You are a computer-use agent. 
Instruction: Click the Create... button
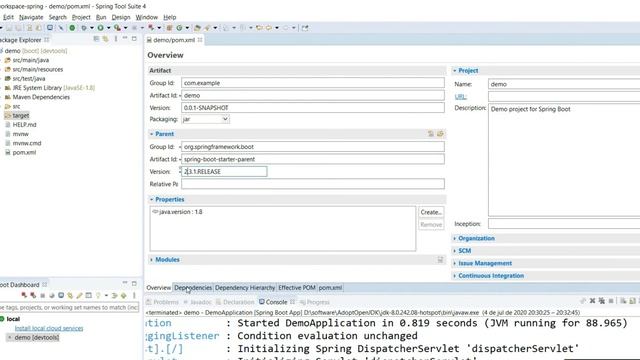[x=431, y=212]
